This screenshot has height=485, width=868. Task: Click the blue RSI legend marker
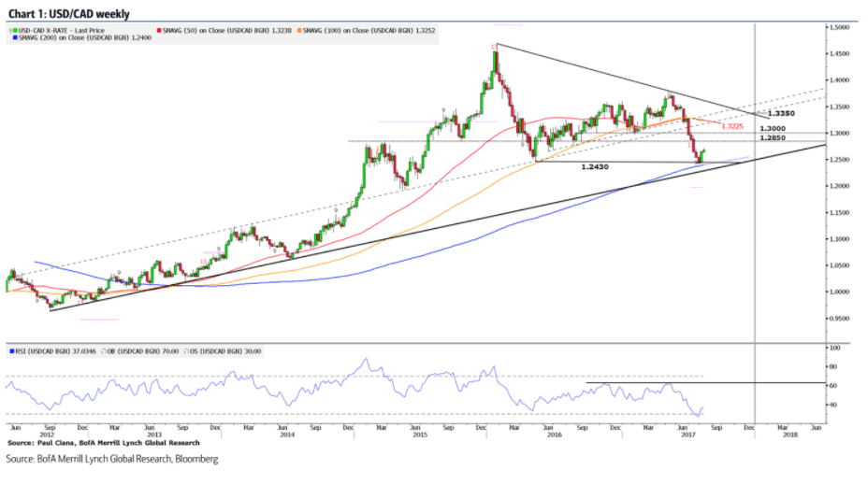(10, 351)
